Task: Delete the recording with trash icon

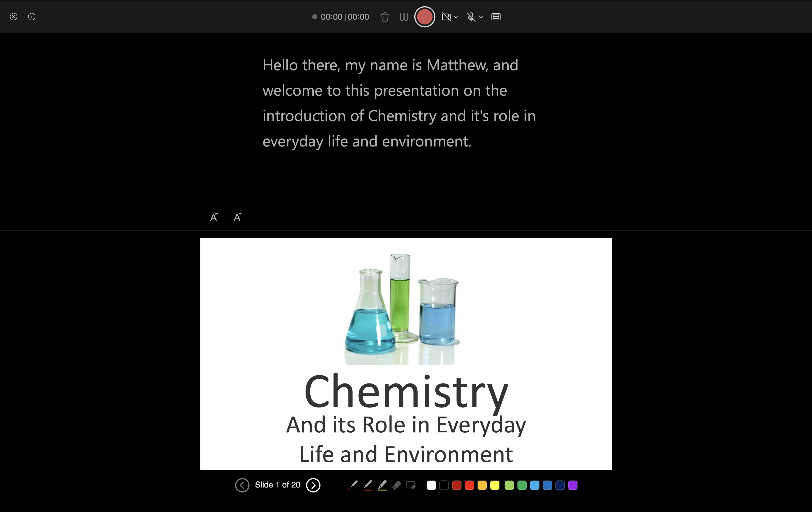Action: pyautogui.click(x=385, y=17)
